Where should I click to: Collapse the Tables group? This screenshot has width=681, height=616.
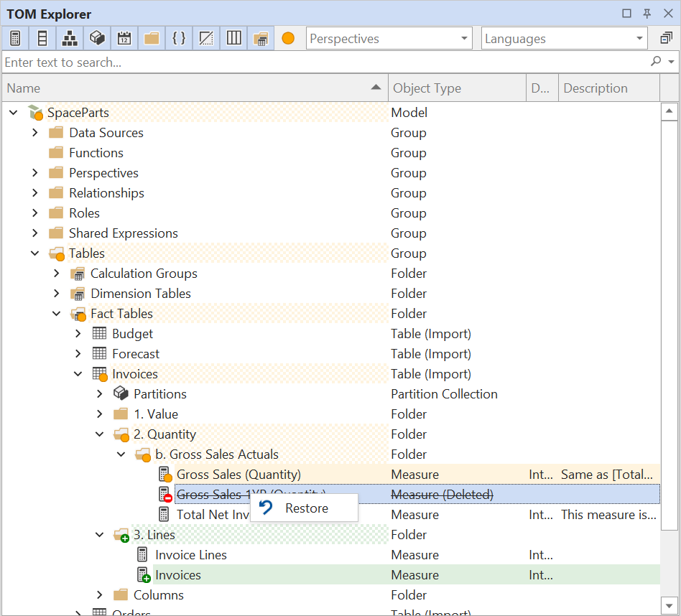(x=35, y=253)
